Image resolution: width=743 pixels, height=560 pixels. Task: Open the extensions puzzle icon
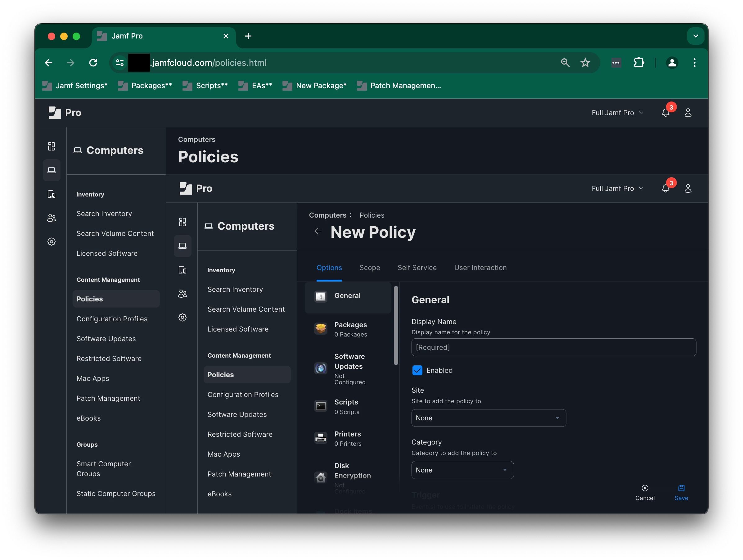pos(638,63)
